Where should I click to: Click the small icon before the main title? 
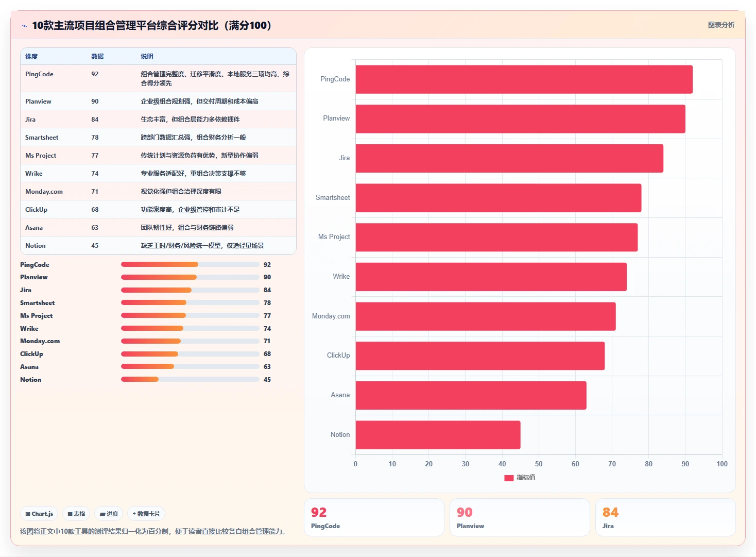(24, 26)
